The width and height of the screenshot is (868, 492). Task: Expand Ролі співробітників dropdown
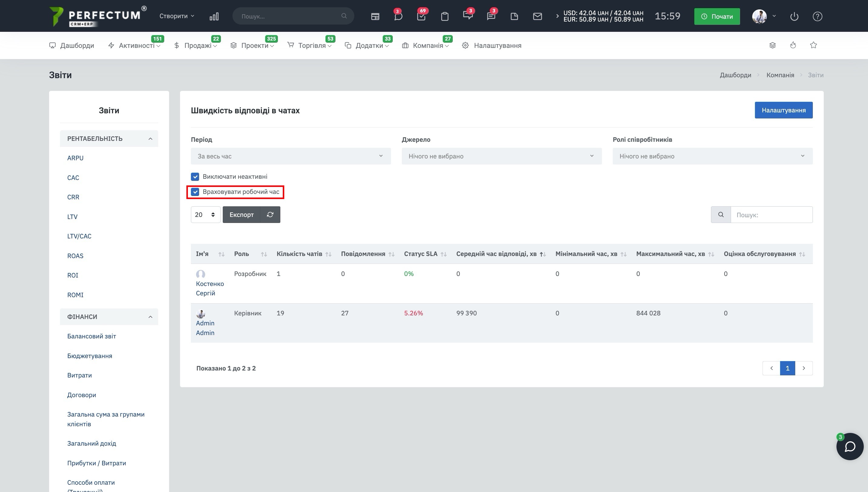click(712, 156)
